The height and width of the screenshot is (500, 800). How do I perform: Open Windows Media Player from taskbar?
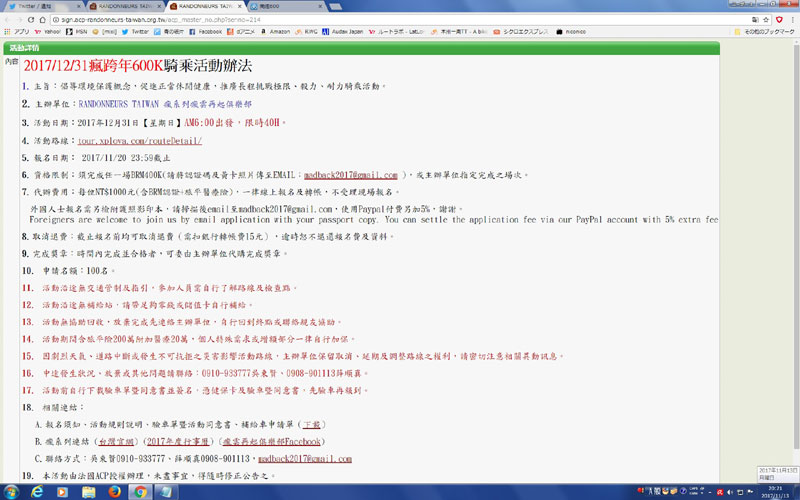[62, 492]
